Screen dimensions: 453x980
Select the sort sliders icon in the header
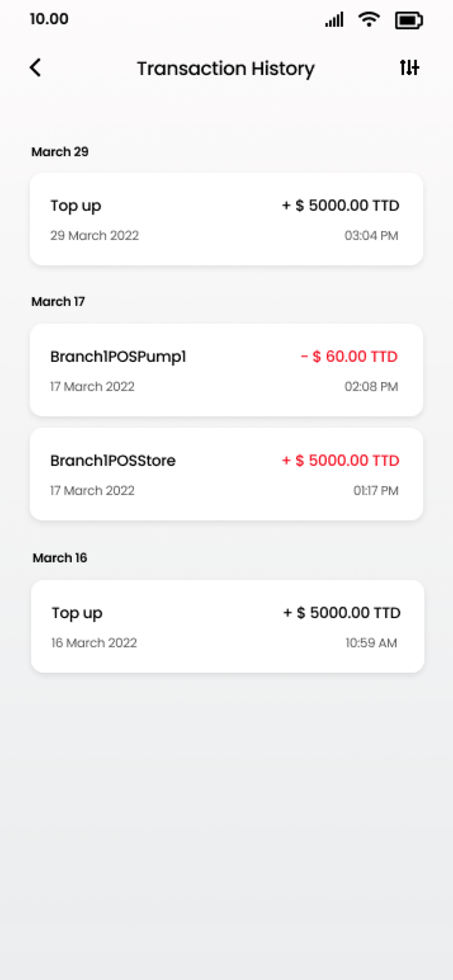point(409,68)
